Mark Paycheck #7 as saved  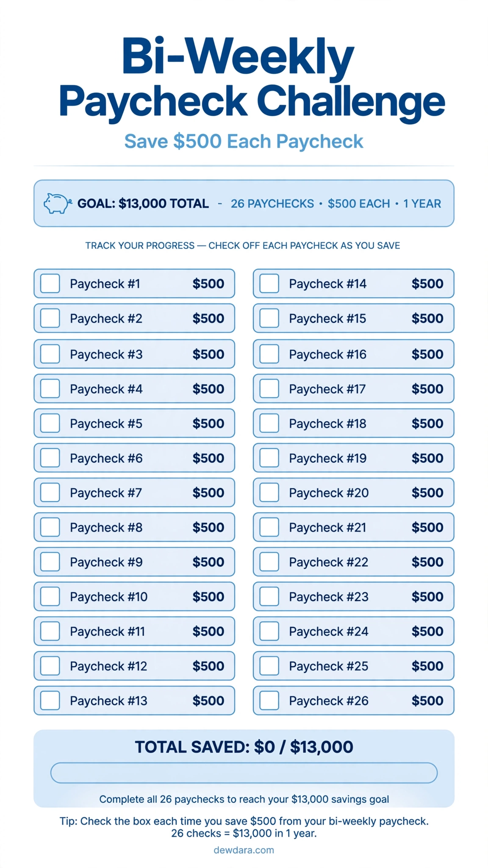50,492
